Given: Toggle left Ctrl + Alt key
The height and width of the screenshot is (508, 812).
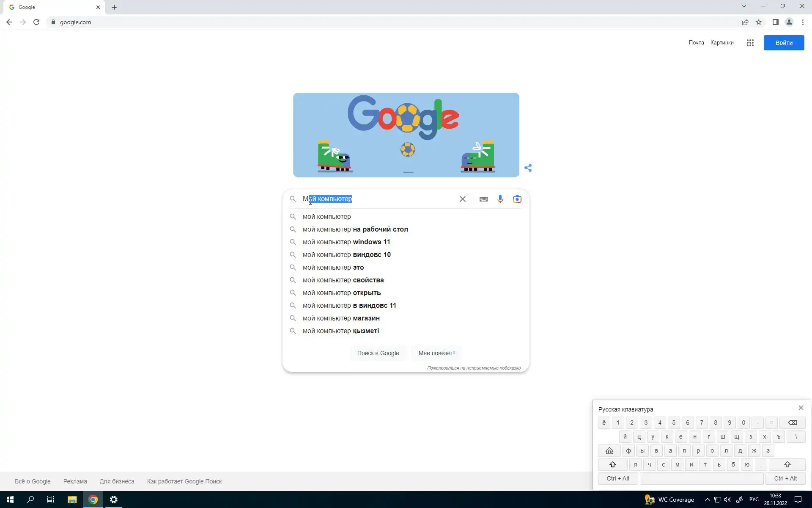Looking at the screenshot, I should coord(617,479).
